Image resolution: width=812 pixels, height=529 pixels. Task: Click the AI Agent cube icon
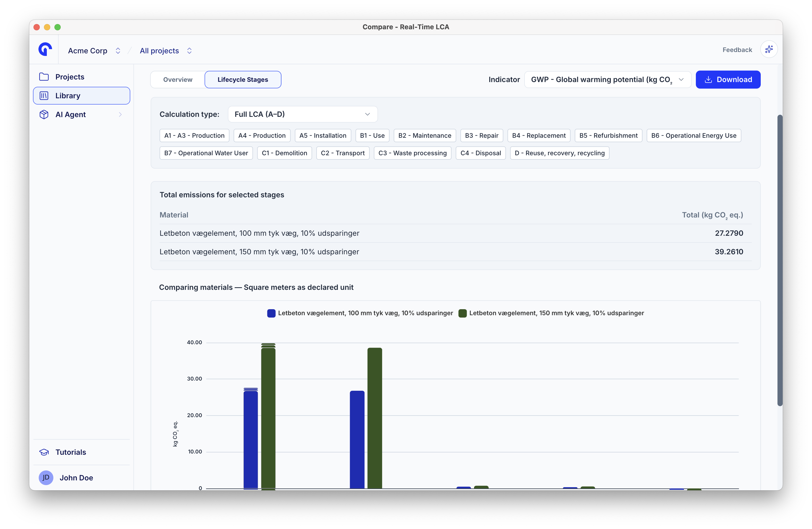point(44,114)
